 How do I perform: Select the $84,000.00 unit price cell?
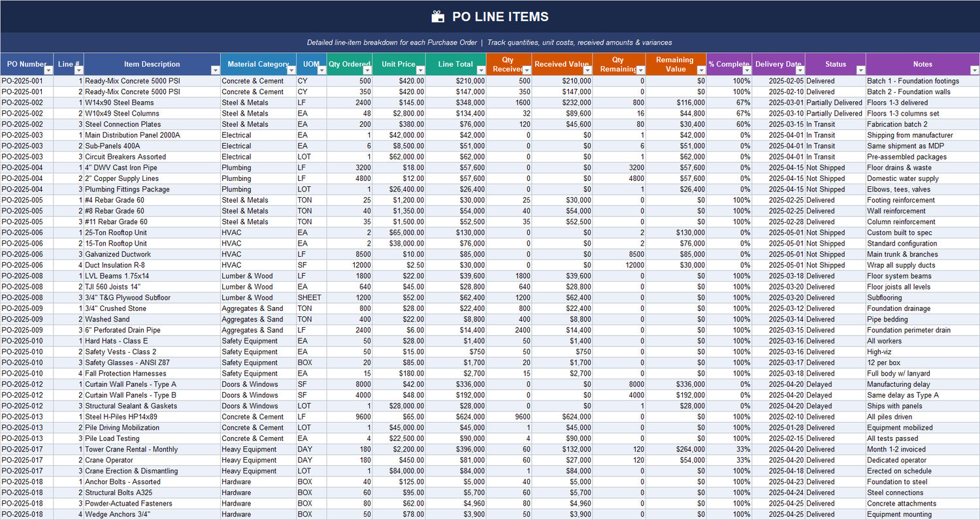[x=399, y=471]
